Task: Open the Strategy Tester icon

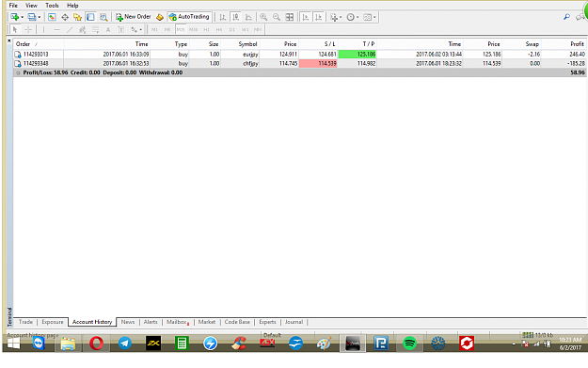Action: click(103, 17)
